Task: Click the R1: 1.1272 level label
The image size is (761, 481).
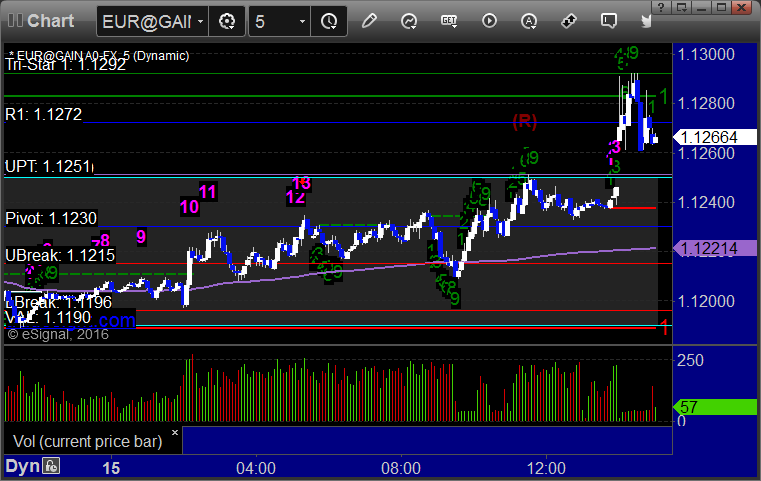Action: click(43, 115)
